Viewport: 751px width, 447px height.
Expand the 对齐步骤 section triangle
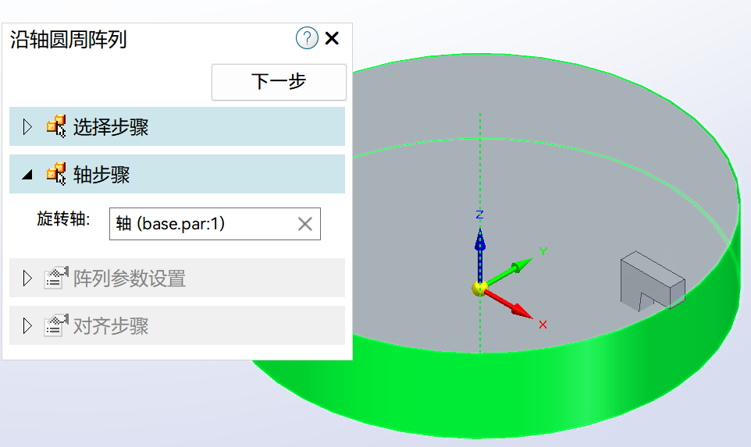(x=27, y=326)
